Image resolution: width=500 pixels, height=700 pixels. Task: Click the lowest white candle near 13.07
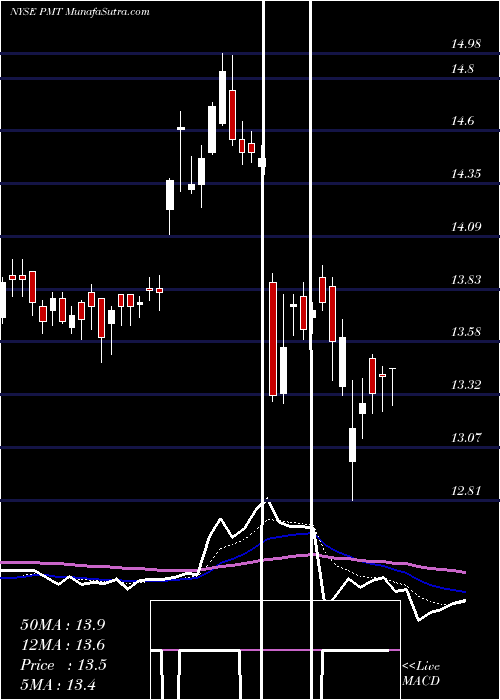point(352,445)
